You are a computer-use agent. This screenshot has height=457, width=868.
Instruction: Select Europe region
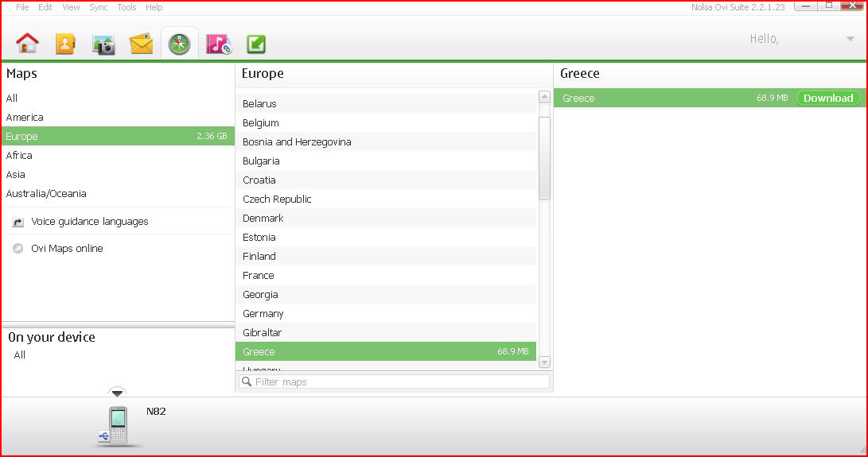pos(118,136)
